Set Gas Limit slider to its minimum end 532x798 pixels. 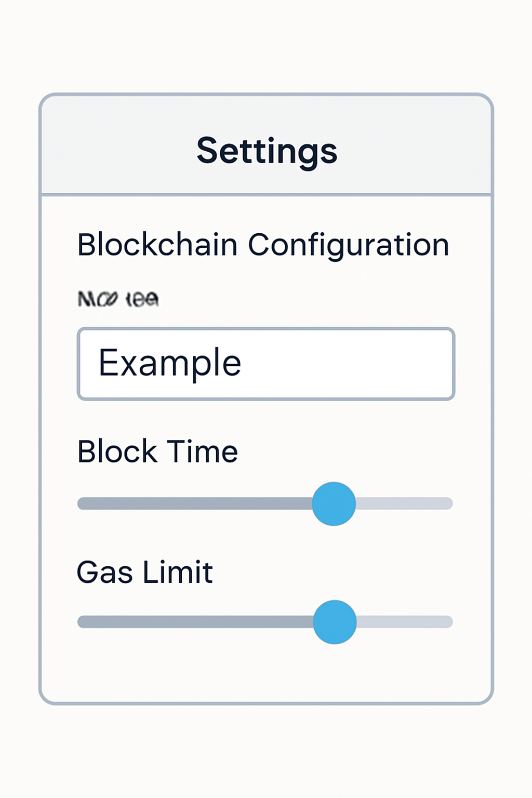point(79,622)
